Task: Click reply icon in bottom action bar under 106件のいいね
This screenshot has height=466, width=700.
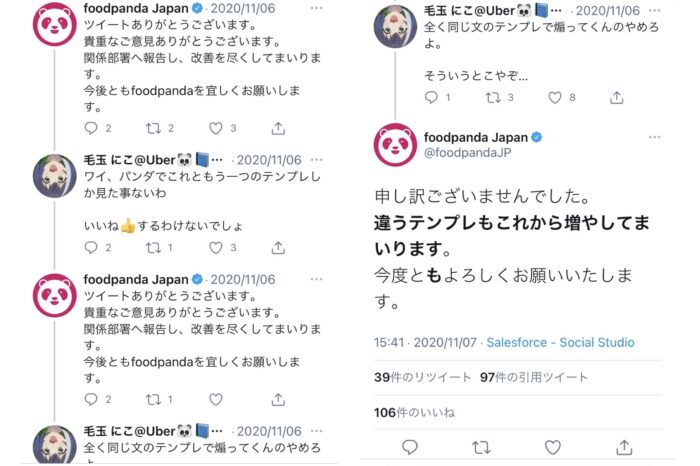Action: 410,446
